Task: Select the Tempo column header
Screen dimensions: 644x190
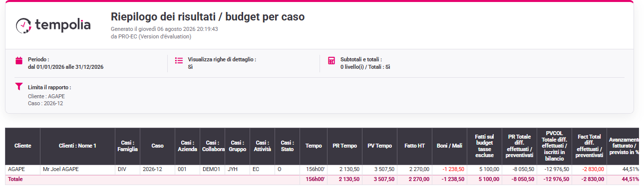Action: pyautogui.click(x=314, y=146)
